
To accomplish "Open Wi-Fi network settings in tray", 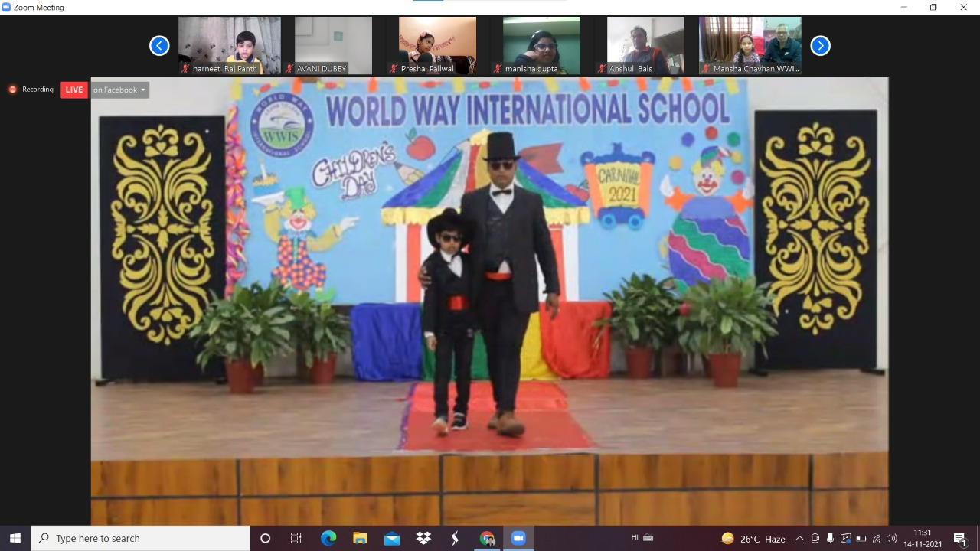I will click(x=877, y=538).
